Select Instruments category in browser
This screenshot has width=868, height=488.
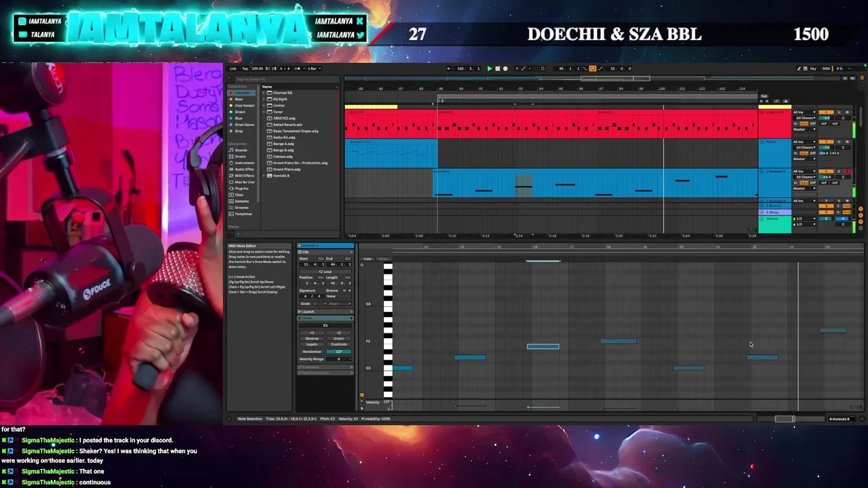pyautogui.click(x=242, y=163)
